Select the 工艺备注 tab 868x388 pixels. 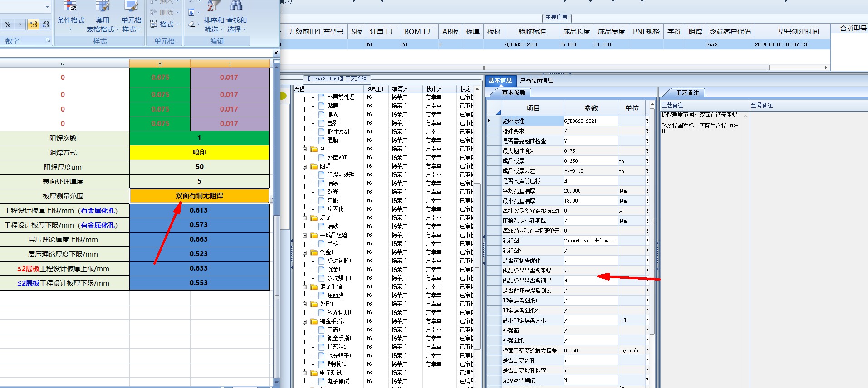[x=687, y=92]
